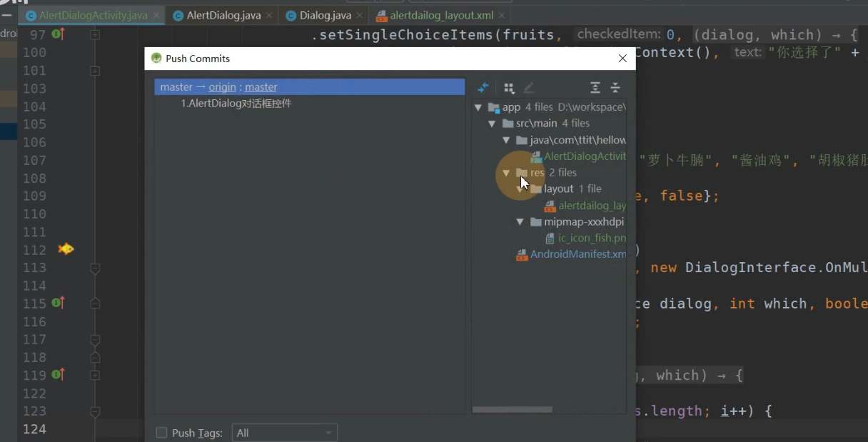Close the AlertDialogActivity.java editor tab

point(156,15)
